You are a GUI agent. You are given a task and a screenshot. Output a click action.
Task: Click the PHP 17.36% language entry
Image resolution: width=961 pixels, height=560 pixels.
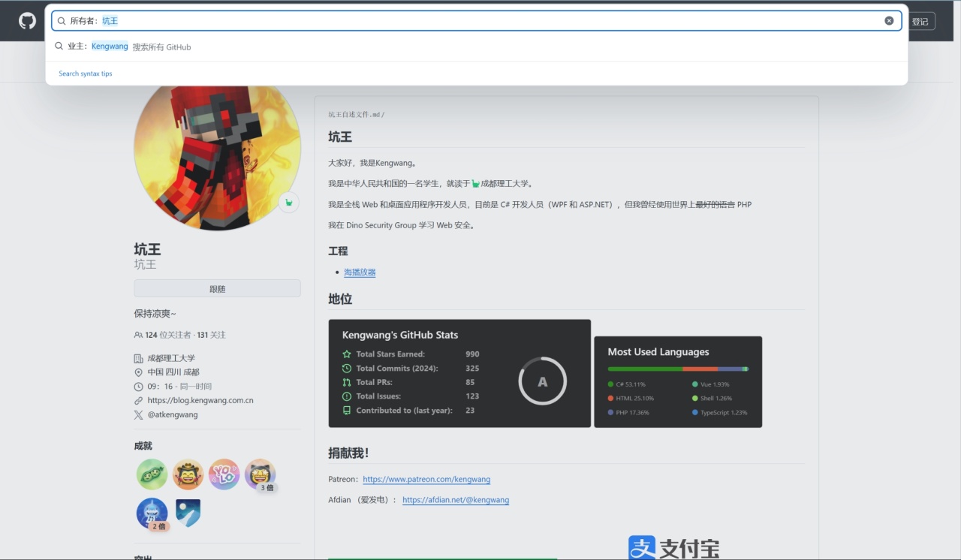[629, 413]
